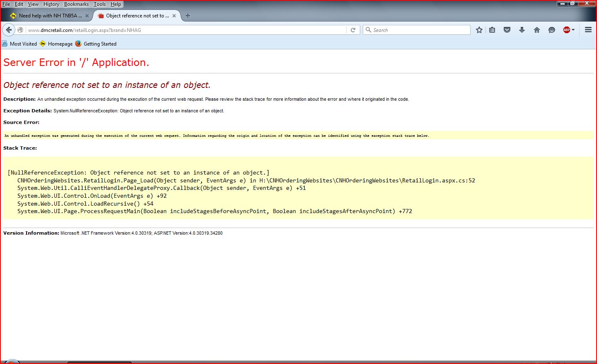Image resolution: width=597 pixels, height=364 pixels.
Task: Show the bookmarks list icon
Action: point(492,30)
